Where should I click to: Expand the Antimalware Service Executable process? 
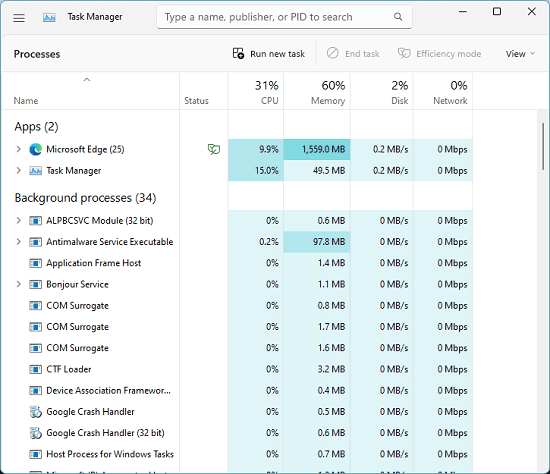[19, 242]
